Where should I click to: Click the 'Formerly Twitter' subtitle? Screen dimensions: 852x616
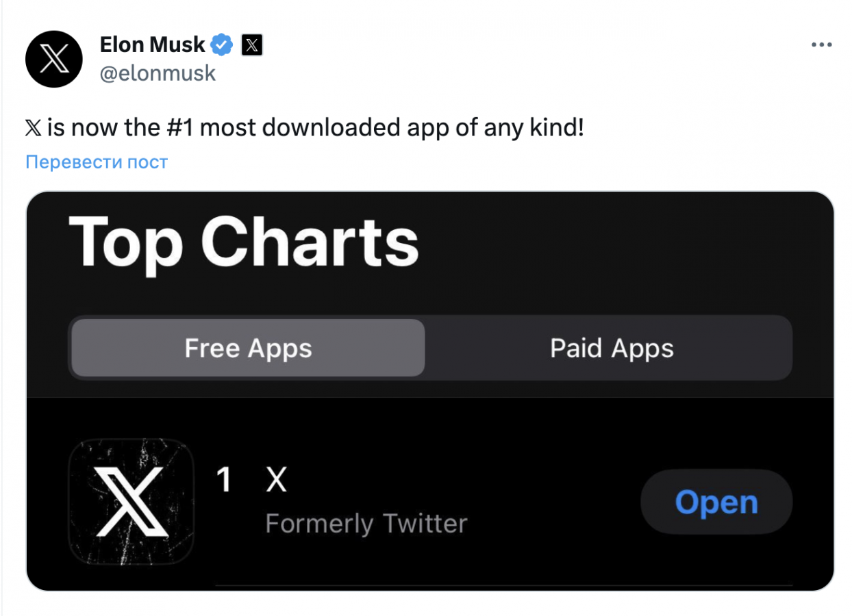(366, 524)
